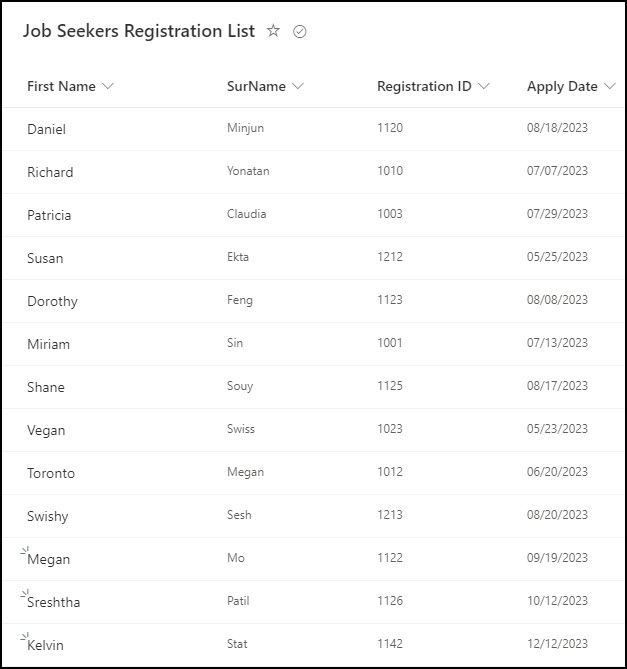Click the new-item sparkle icon beside Kelvin
Screen dimensions: 627x669
[24, 637]
